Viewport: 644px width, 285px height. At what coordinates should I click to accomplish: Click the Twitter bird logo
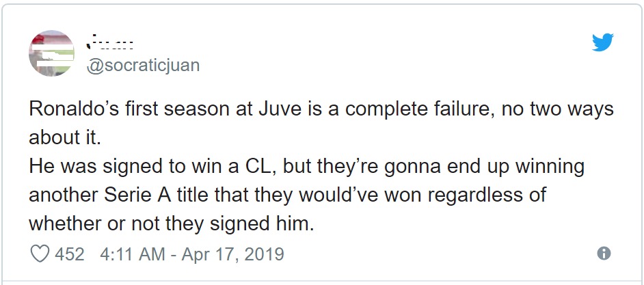(602, 42)
